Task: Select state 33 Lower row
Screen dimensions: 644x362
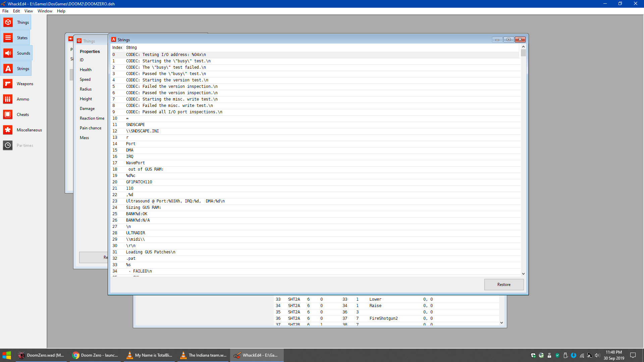Action: point(386,299)
